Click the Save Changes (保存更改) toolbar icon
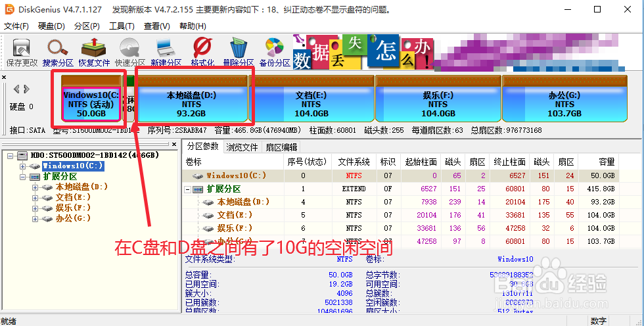This screenshot has width=644, height=326. [x=22, y=47]
